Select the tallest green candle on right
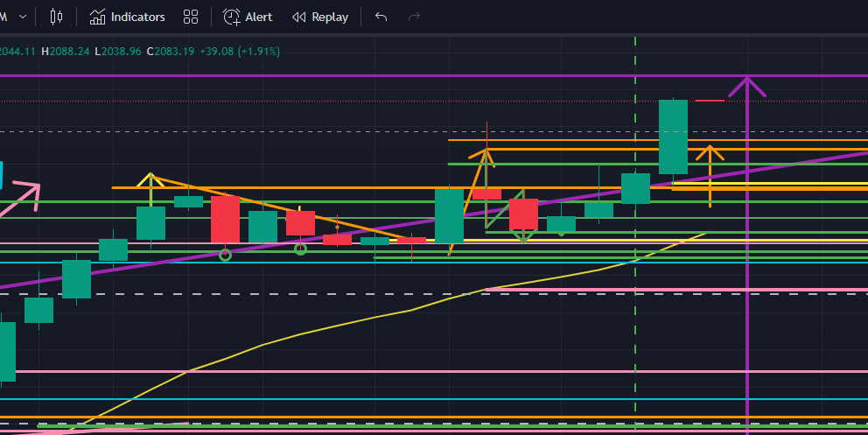Image resolution: width=868 pixels, height=435 pixels. [x=673, y=137]
